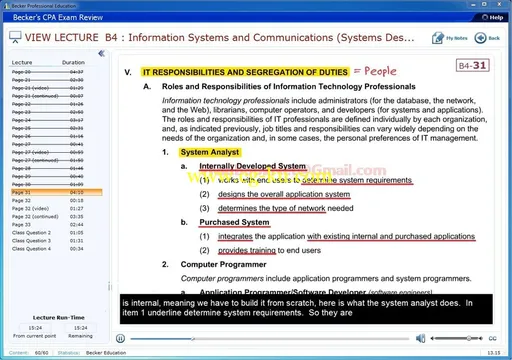
Task: Click the B4-31 page number box
Action: 473,65
